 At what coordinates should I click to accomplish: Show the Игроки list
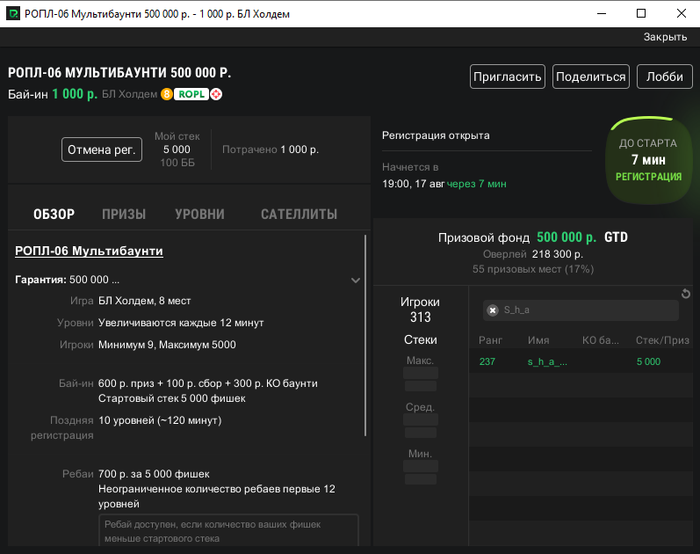pos(420,309)
